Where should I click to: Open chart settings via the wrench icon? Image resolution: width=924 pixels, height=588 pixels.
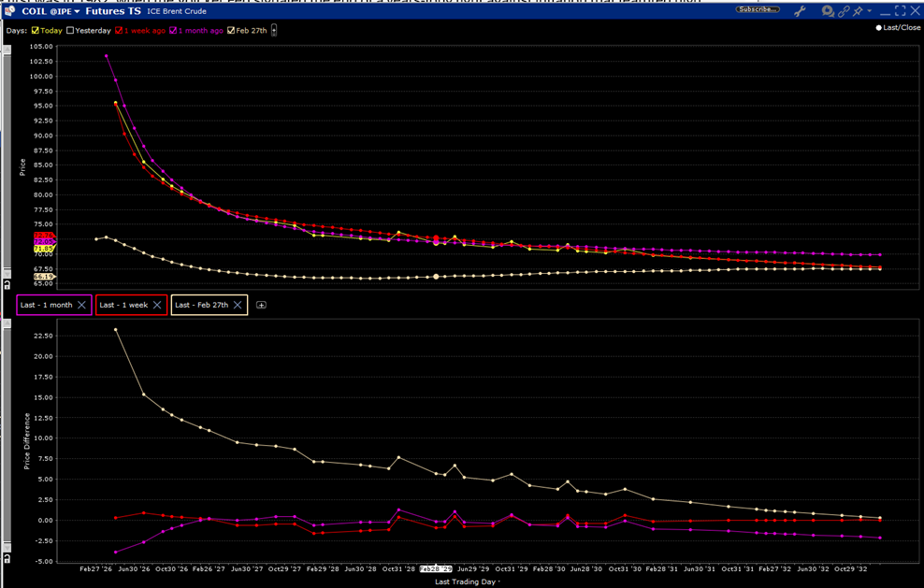[800, 11]
